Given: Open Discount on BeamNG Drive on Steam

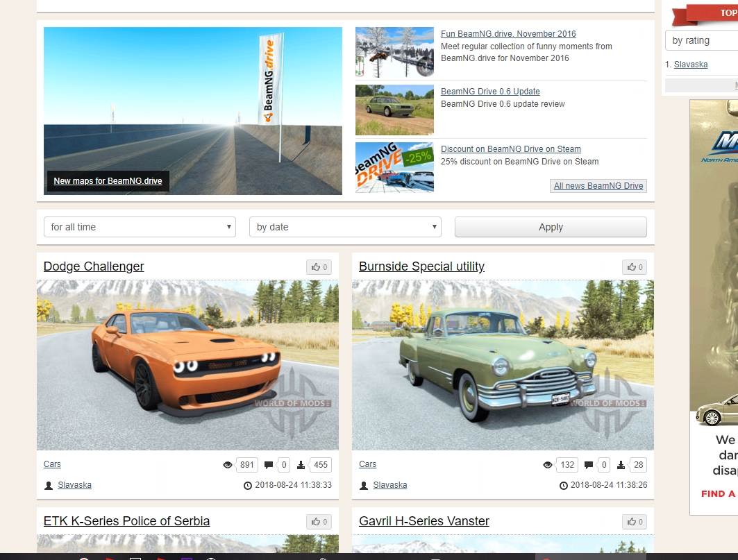Looking at the screenshot, I should click(511, 149).
